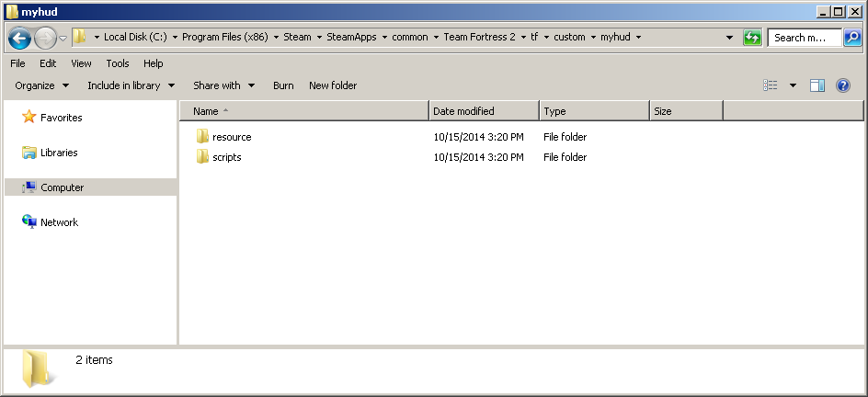Viewport: 868px width, 397px height.
Task: Click the Search input field
Action: coord(805,38)
